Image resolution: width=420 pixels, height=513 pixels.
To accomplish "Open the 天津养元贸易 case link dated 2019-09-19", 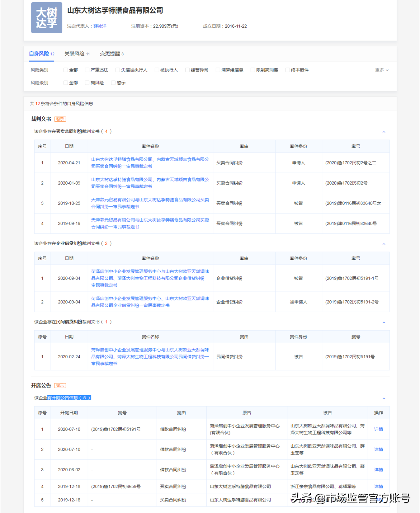I will tap(150, 224).
